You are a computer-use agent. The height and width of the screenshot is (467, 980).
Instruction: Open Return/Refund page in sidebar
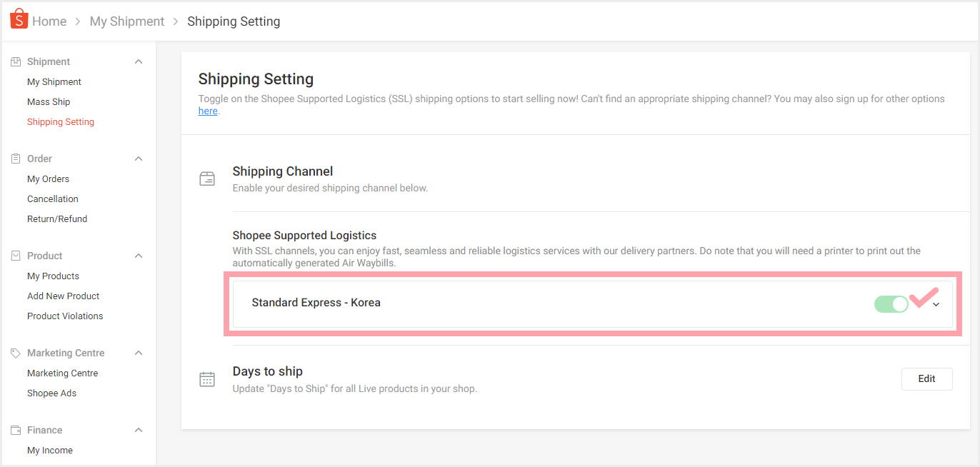(x=57, y=219)
